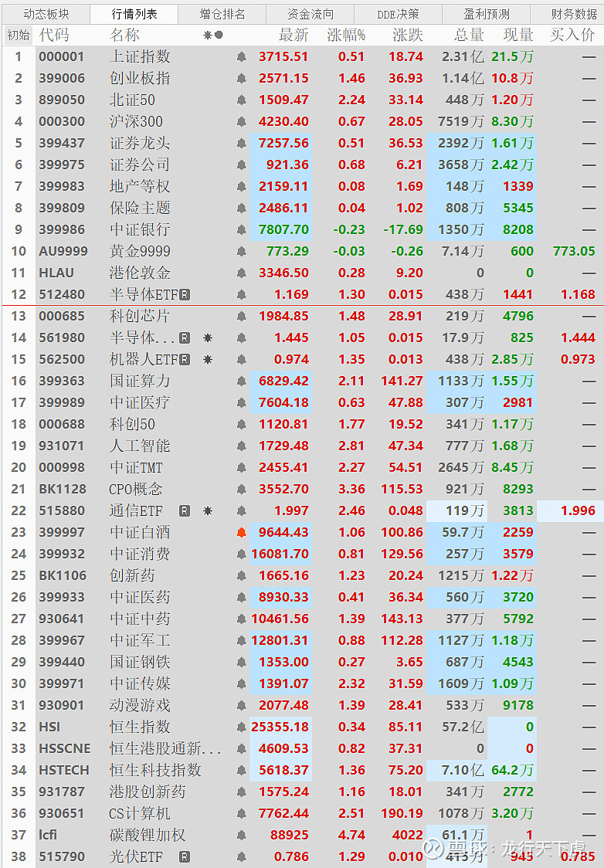Sort by the 最新 price column header
604x868 pixels.
[294, 36]
